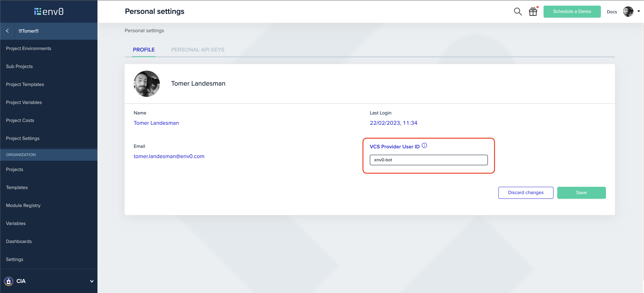Open Project Environments in sidebar
The height and width of the screenshot is (293, 644).
[x=28, y=49]
